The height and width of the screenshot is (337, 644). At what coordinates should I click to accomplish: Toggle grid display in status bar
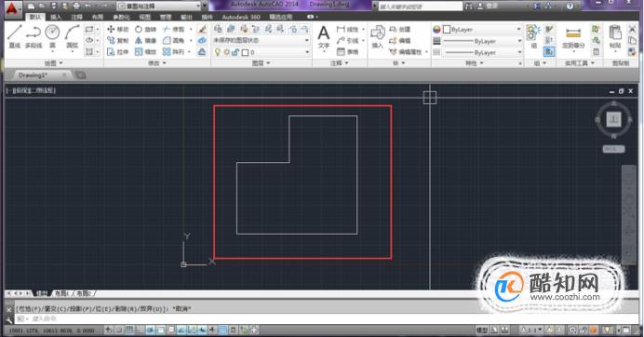(129, 330)
